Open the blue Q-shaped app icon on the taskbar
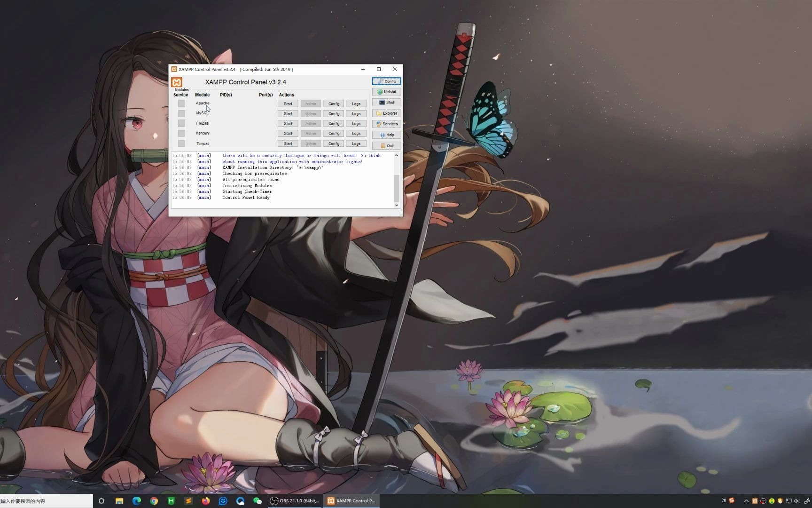The height and width of the screenshot is (508, 812). (x=240, y=501)
